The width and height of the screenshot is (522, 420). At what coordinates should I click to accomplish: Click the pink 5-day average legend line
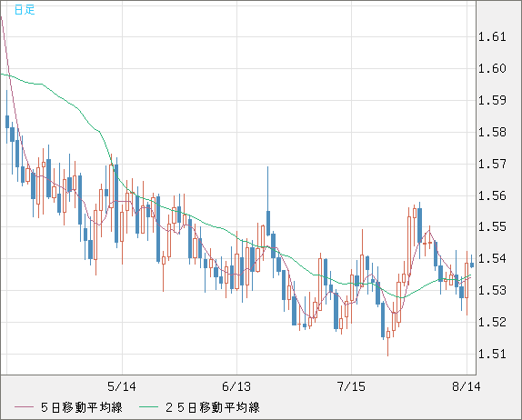(24, 407)
